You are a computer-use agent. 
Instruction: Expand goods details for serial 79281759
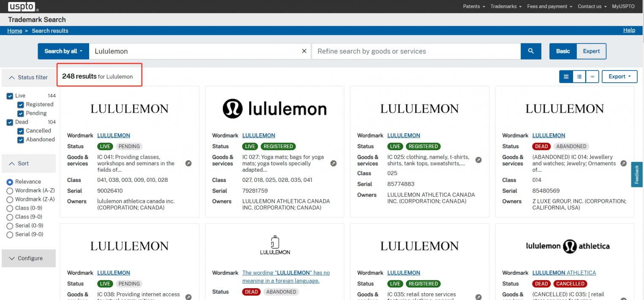(x=333, y=164)
